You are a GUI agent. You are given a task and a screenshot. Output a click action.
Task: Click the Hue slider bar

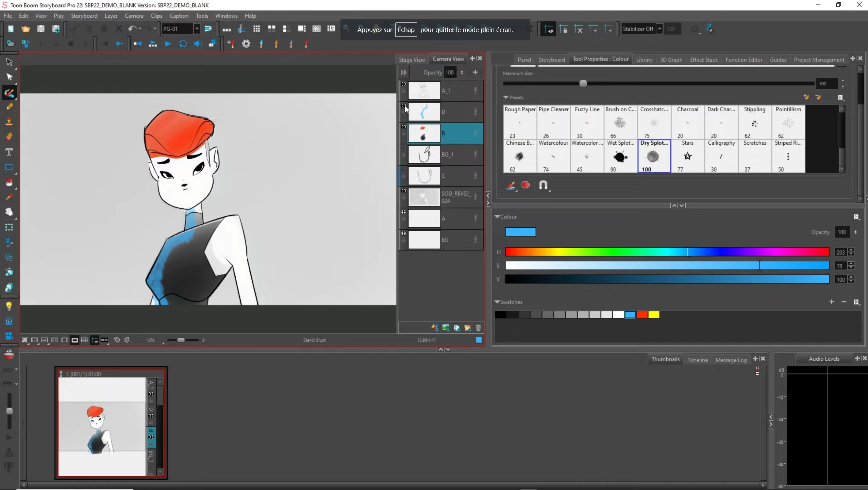pyautogui.click(x=667, y=252)
